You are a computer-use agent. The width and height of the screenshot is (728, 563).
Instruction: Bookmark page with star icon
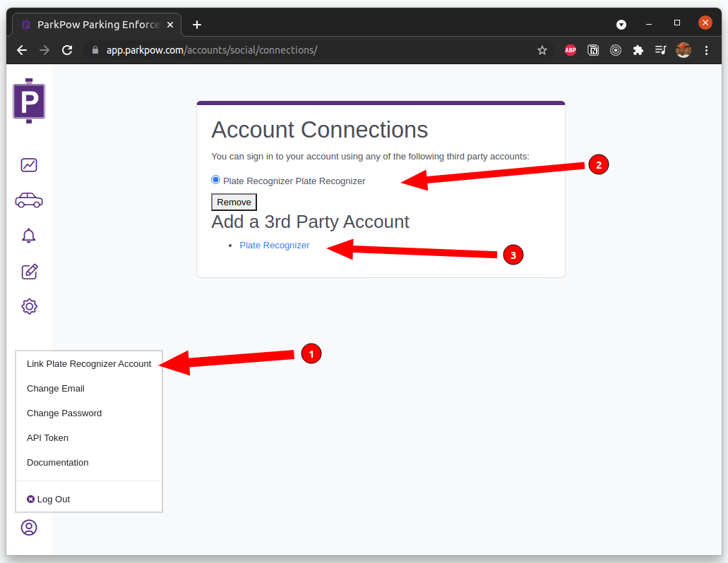tap(542, 50)
